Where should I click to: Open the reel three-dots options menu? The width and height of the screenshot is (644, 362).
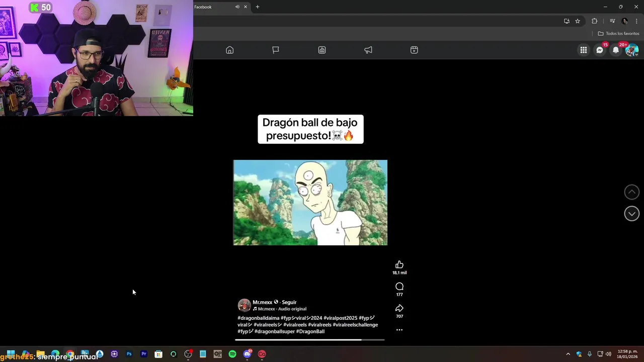[x=399, y=330]
